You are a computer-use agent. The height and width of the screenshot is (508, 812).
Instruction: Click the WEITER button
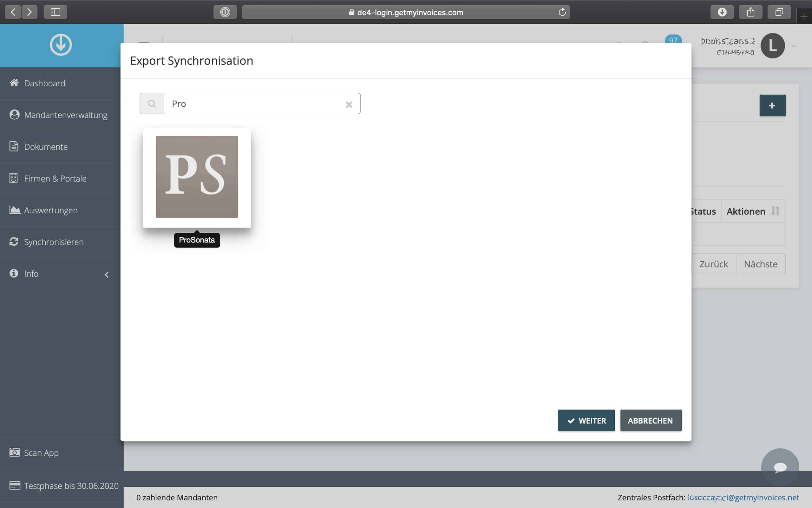(x=586, y=420)
